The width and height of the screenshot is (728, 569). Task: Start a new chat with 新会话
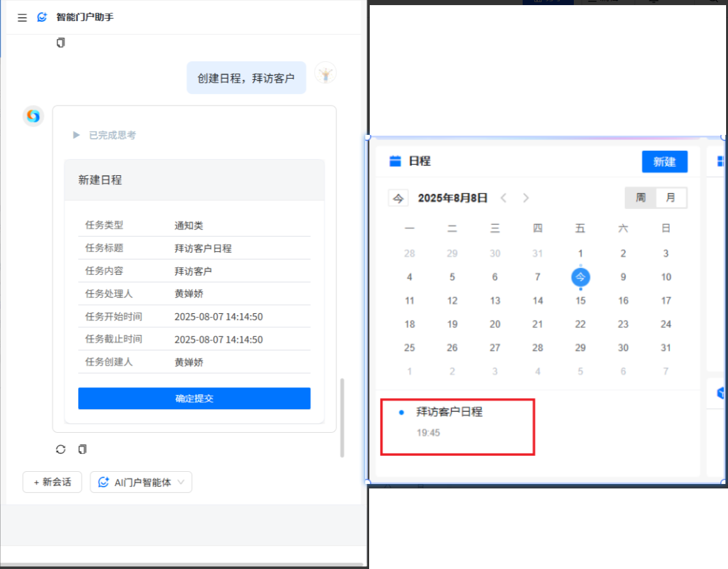pyautogui.click(x=52, y=483)
